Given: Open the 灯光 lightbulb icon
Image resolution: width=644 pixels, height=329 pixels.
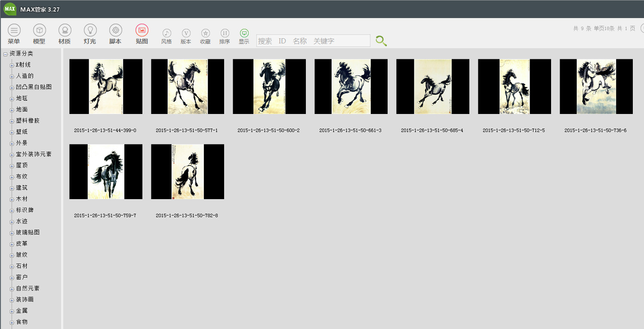Looking at the screenshot, I should (90, 31).
